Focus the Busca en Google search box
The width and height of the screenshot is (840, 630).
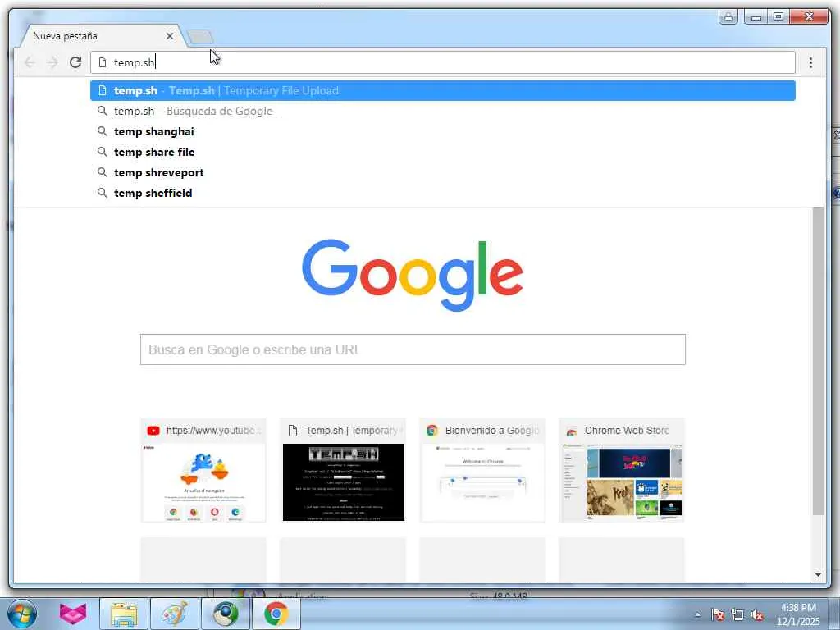pyautogui.click(x=413, y=349)
